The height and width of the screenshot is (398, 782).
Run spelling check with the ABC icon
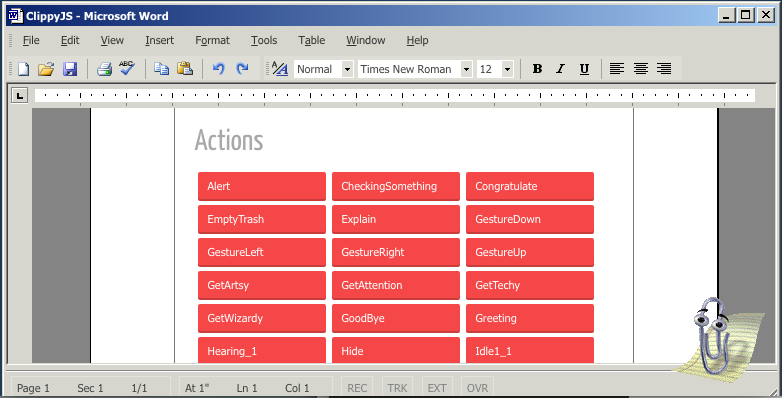(127, 68)
